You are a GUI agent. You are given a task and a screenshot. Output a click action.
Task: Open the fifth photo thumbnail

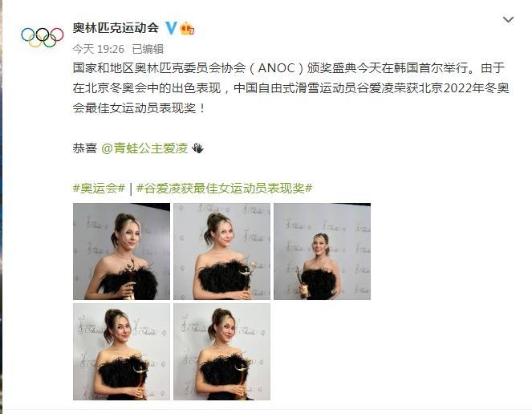tap(222, 352)
